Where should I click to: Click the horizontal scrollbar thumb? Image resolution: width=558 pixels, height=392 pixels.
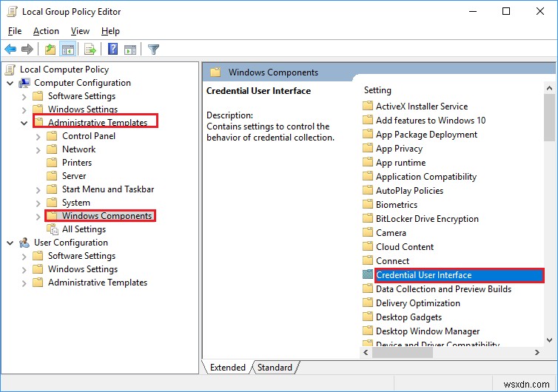403,353
